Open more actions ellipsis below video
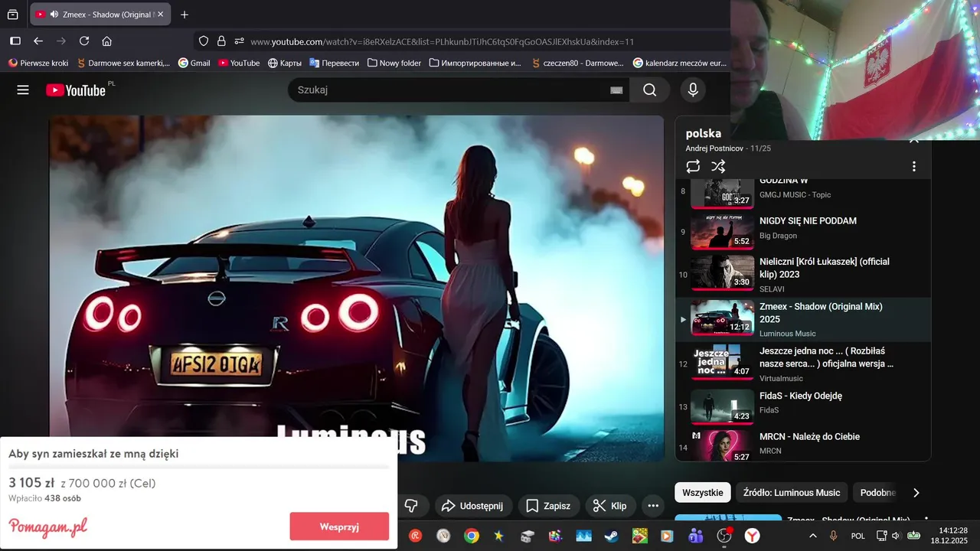980x551 pixels. (653, 506)
